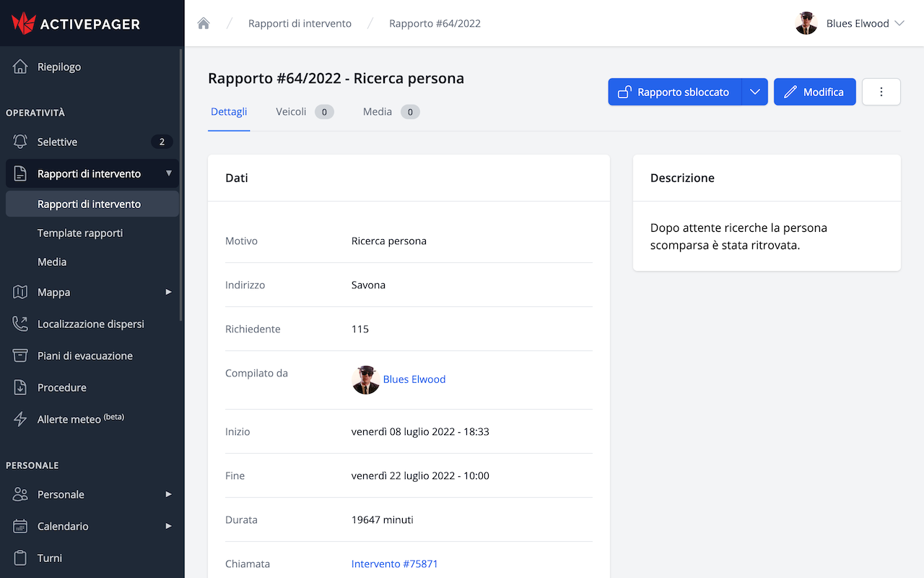Open the Rapporto sbloccato dropdown arrow
This screenshot has height=578, width=924.
click(x=755, y=92)
